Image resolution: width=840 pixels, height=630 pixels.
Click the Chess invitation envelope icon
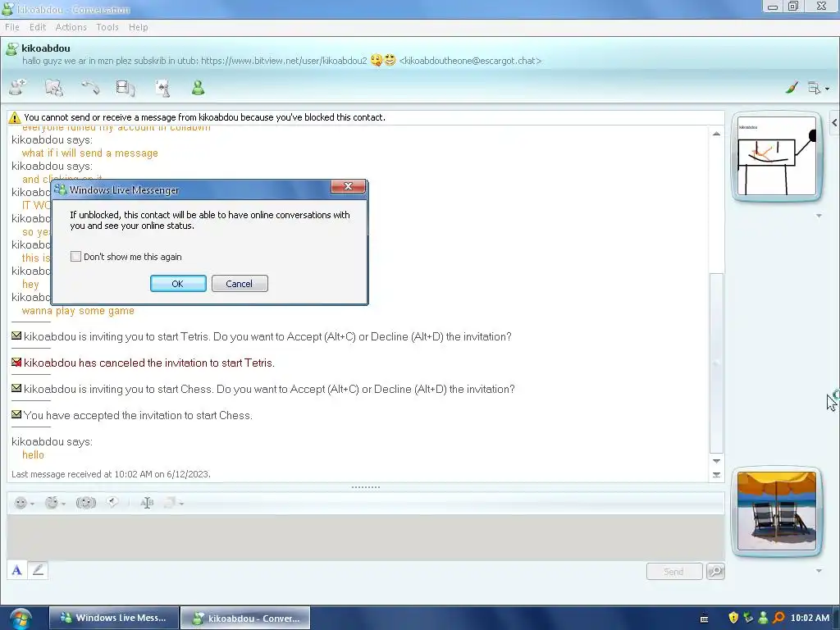pyautogui.click(x=16, y=388)
